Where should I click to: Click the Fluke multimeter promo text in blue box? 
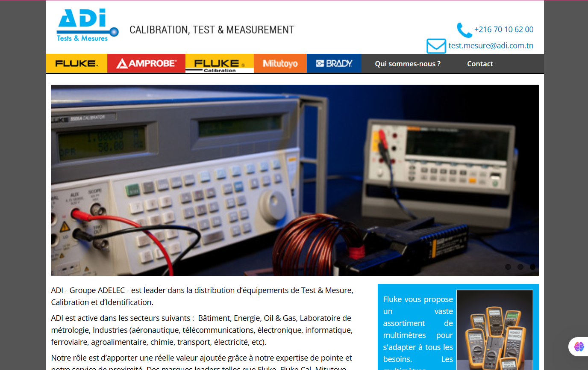click(x=417, y=329)
